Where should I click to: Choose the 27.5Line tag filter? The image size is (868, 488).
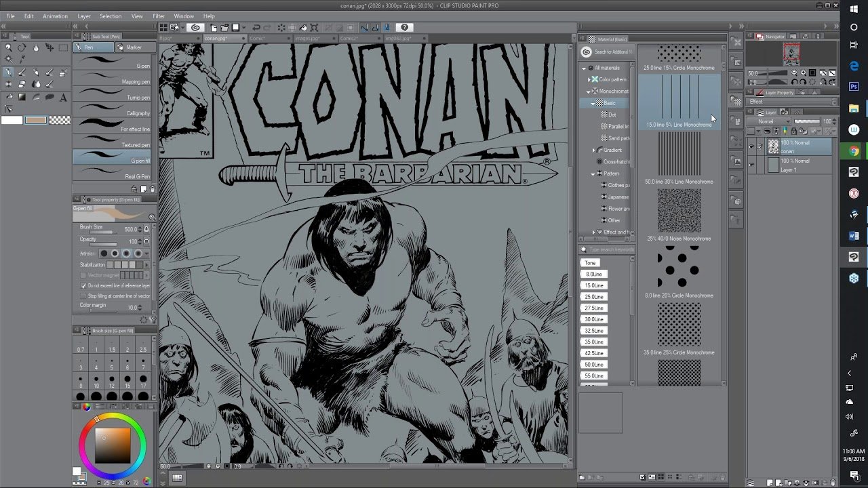pyautogui.click(x=594, y=308)
